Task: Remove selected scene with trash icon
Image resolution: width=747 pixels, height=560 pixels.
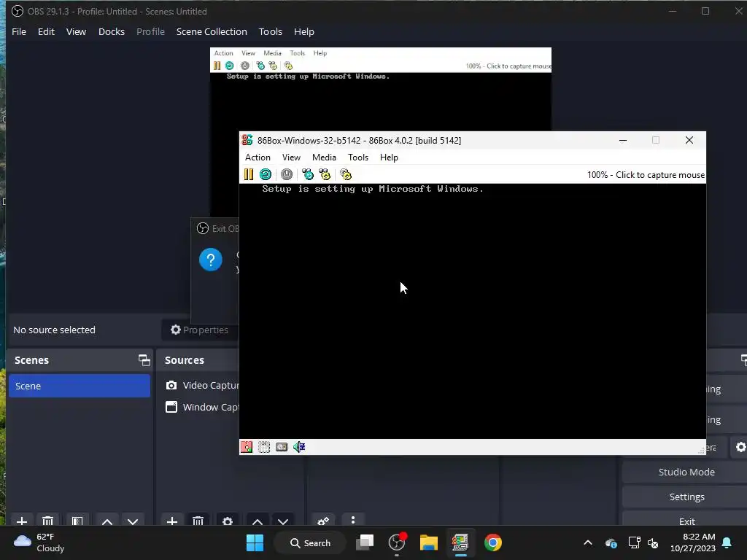Action: [x=47, y=521]
